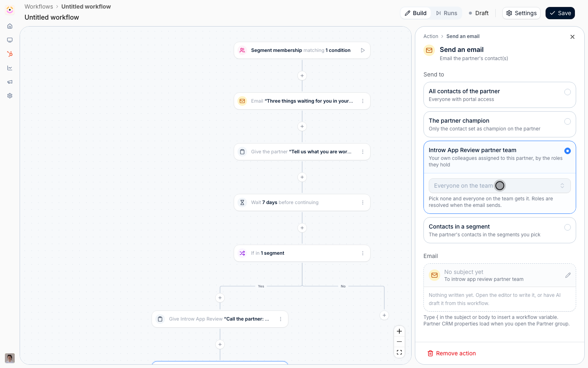This screenshot has height=368, width=588.
Task: Open the Home icon in the sidebar
Action: pyautogui.click(x=10, y=26)
